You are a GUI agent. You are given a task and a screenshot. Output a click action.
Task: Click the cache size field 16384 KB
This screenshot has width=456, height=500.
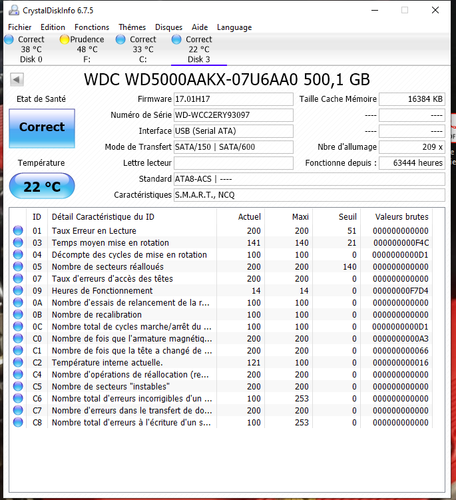click(x=412, y=99)
